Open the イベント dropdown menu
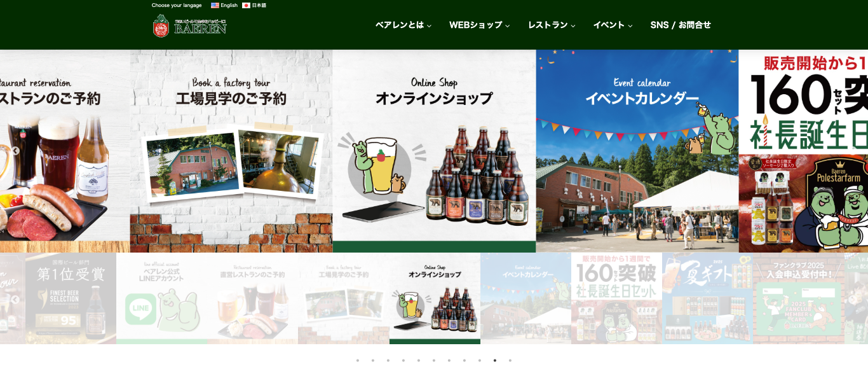This screenshot has height=376, width=868. click(x=613, y=25)
